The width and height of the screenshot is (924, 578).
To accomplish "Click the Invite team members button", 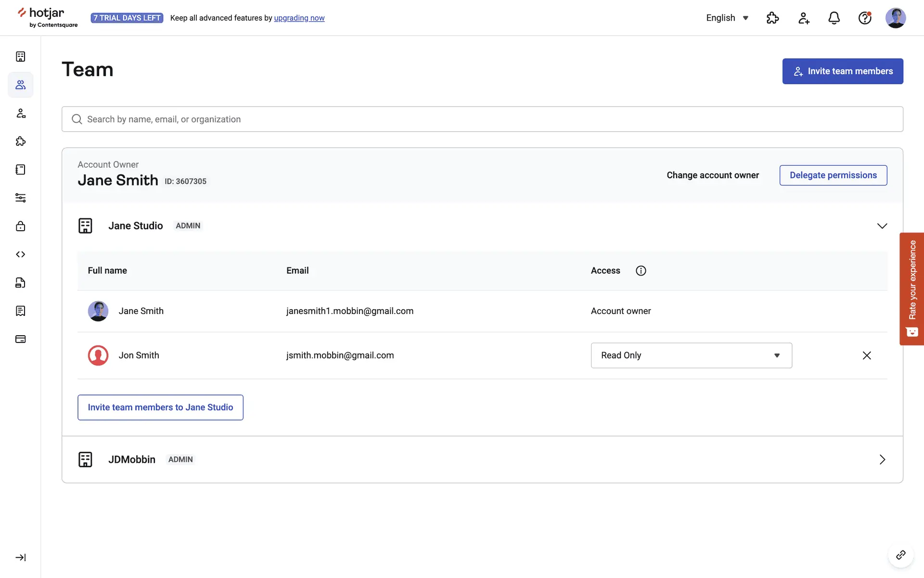I will [842, 71].
